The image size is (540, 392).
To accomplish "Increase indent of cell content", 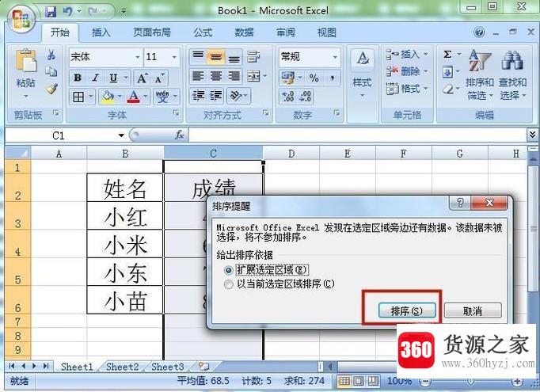I will (x=216, y=95).
